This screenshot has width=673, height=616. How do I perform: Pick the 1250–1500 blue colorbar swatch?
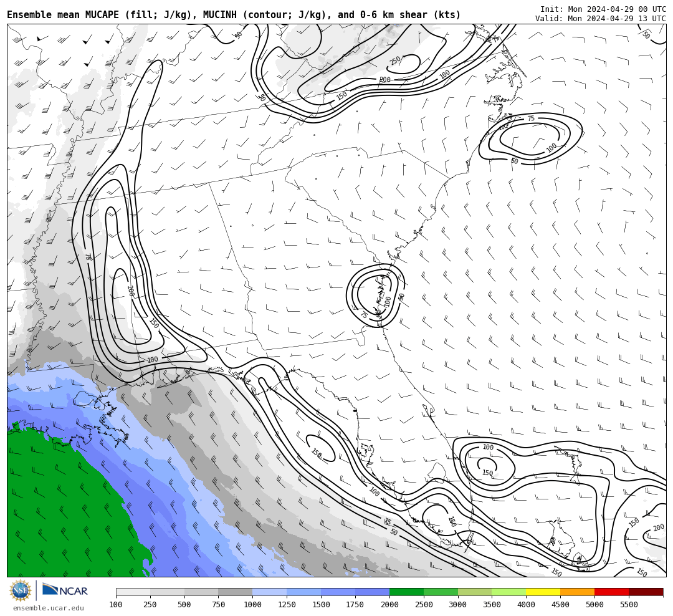click(x=304, y=592)
